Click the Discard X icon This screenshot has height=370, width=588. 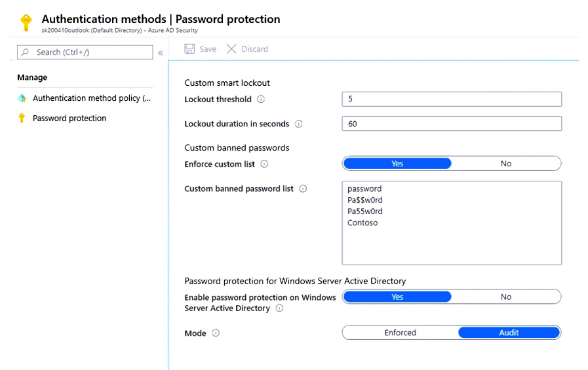pos(231,49)
